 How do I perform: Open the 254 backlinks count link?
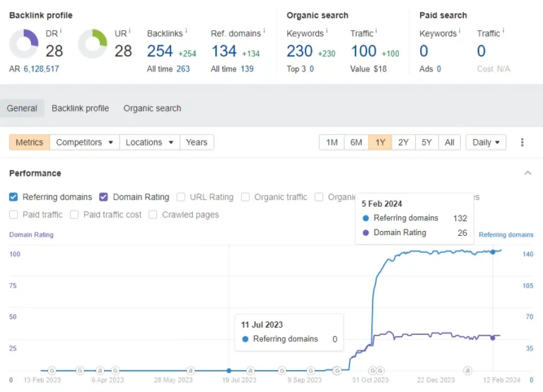160,51
